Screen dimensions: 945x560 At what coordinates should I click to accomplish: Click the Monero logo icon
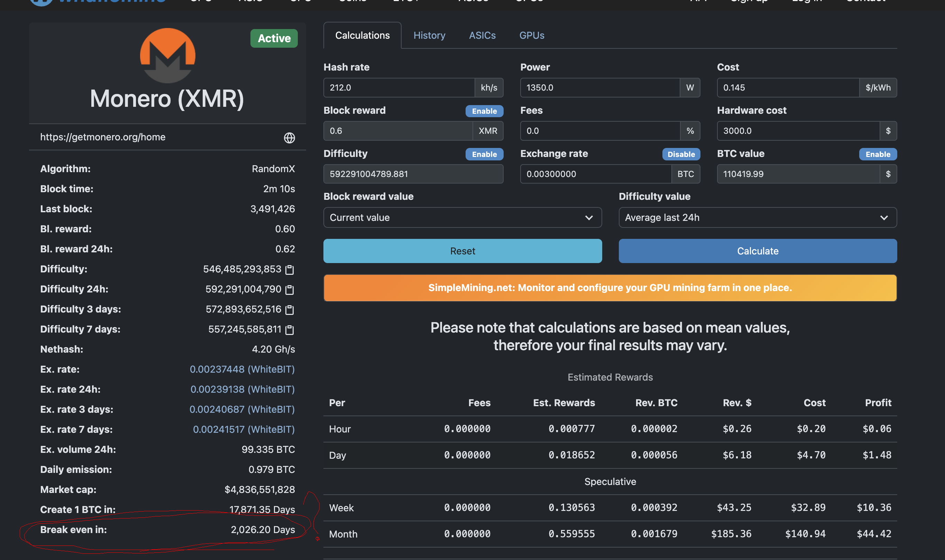[x=168, y=55]
